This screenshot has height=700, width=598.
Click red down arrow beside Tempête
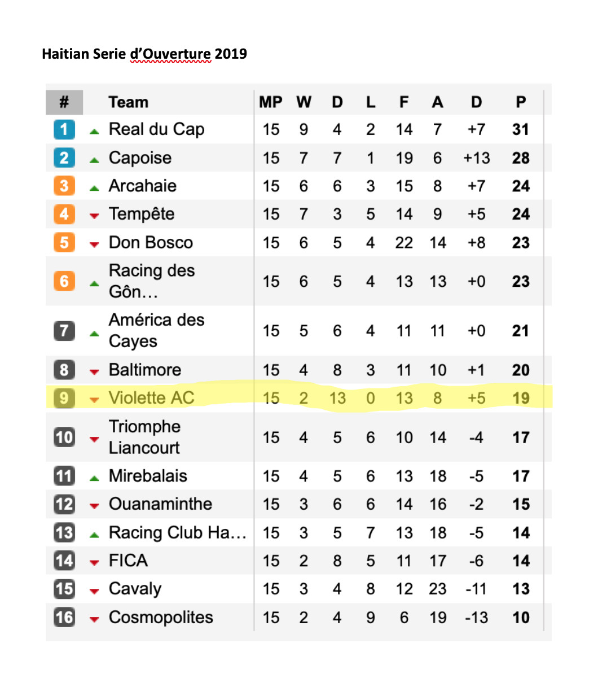(94, 216)
